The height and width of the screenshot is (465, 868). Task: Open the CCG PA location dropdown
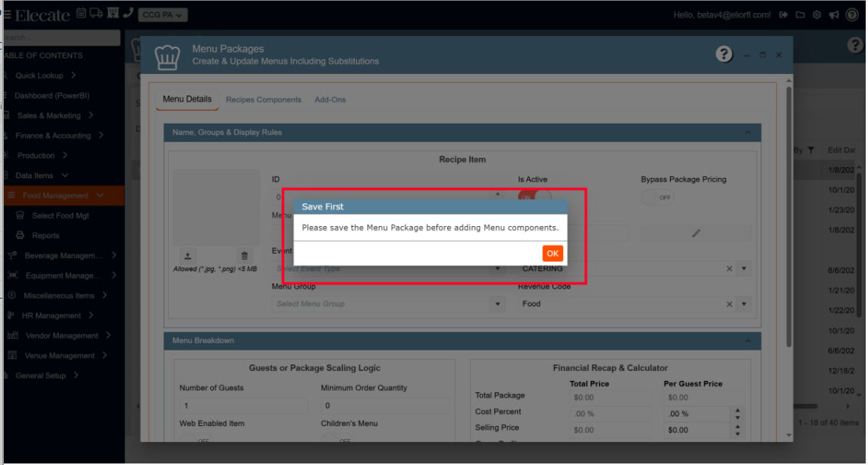pos(162,15)
